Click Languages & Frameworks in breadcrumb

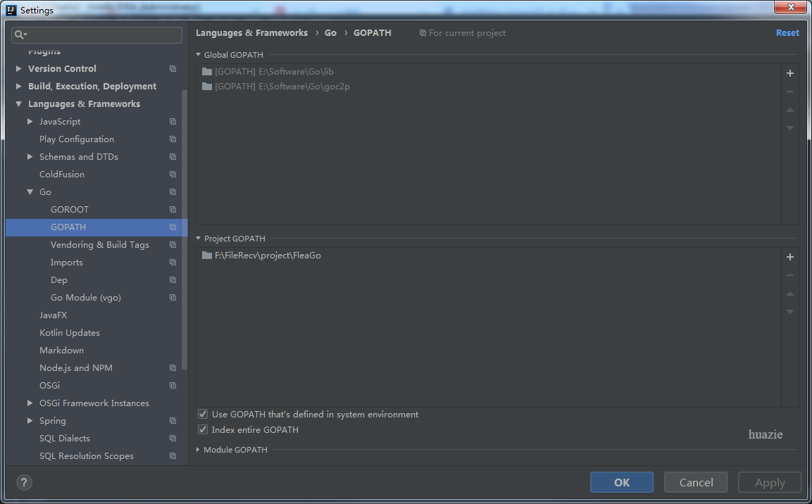(251, 32)
